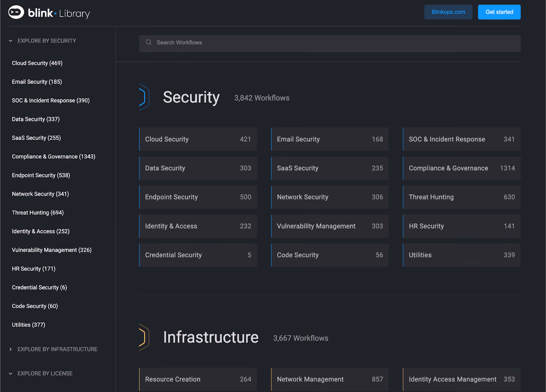Click the Get started button
Viewport: 546px width, 392px height.
tap(499, 12)
